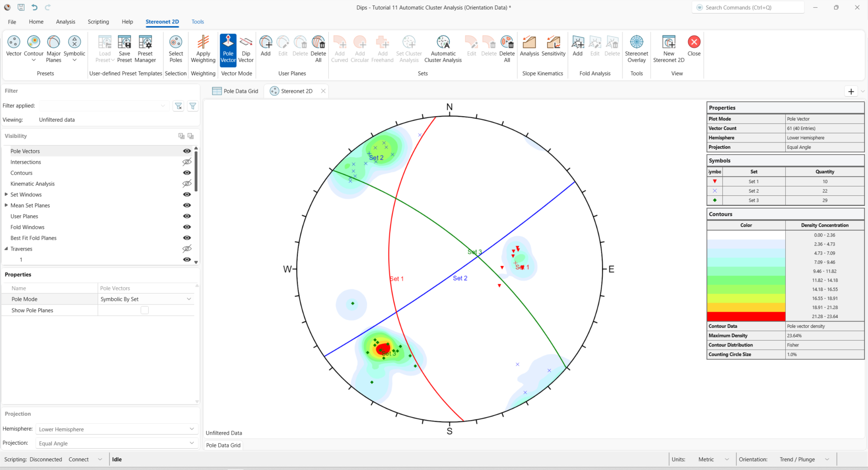Open the Projection dropdown
This screenshot has height=470, width=868.
point(117,443)
